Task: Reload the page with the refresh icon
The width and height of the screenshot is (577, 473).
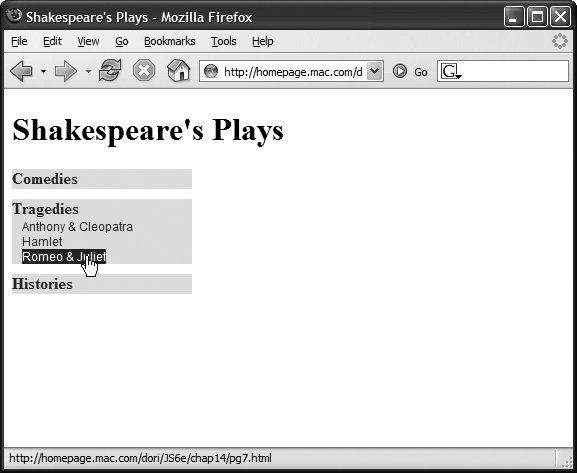Action: click(x=110, y=70)
